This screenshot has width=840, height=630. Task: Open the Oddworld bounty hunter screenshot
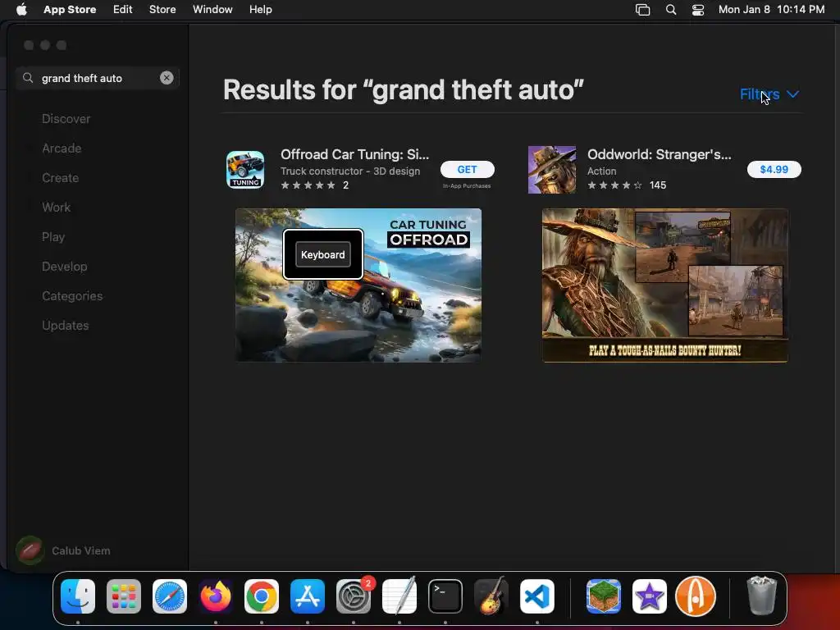click(x=664, y=285)
